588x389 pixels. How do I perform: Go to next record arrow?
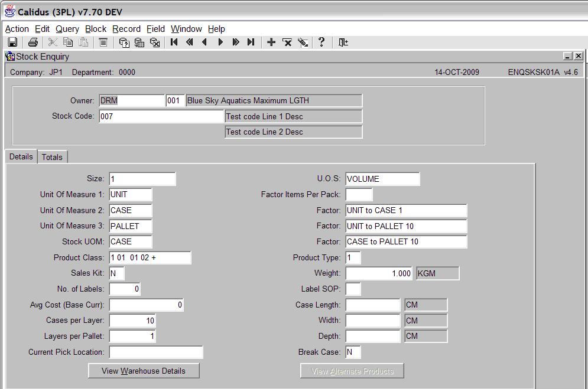[220, 43]
